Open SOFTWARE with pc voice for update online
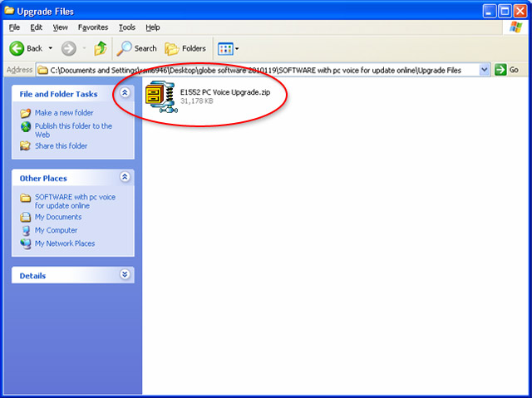Viewport: 532px width, 398px height. click(75, 201)
